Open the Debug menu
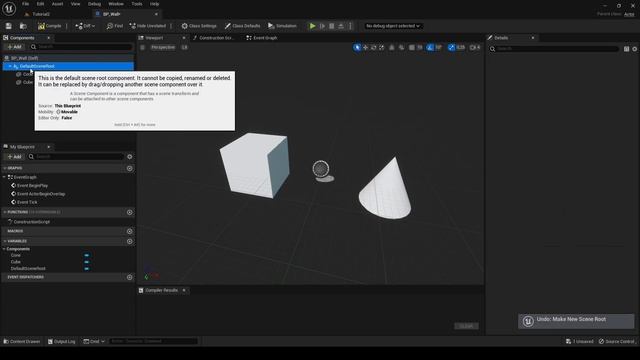 click(94, 4)
